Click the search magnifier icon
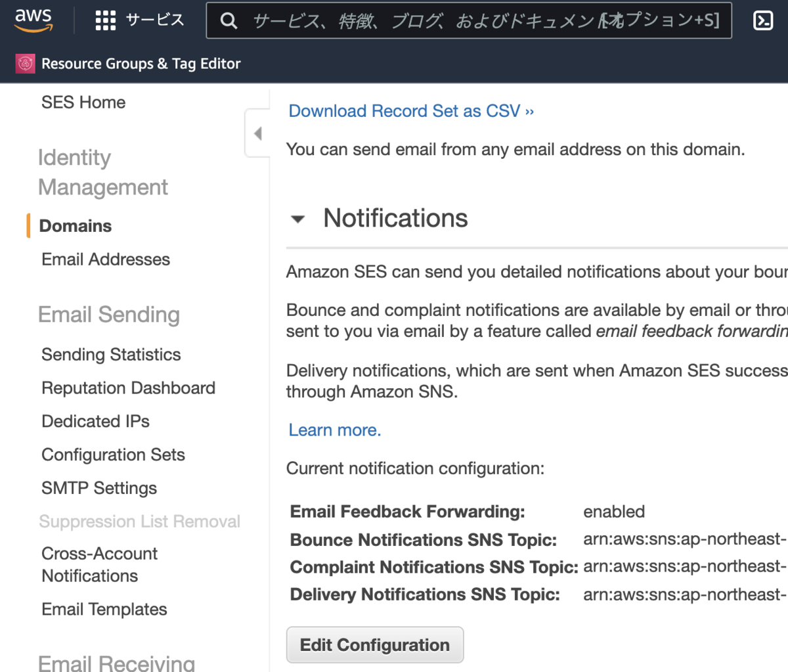788x672 pixels. coord(229,21)
